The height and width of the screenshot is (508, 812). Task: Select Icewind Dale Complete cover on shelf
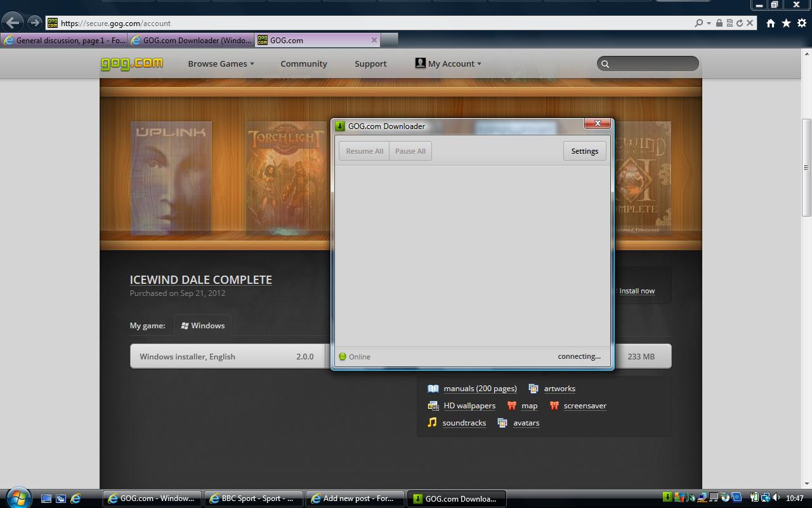coord(642,178)
